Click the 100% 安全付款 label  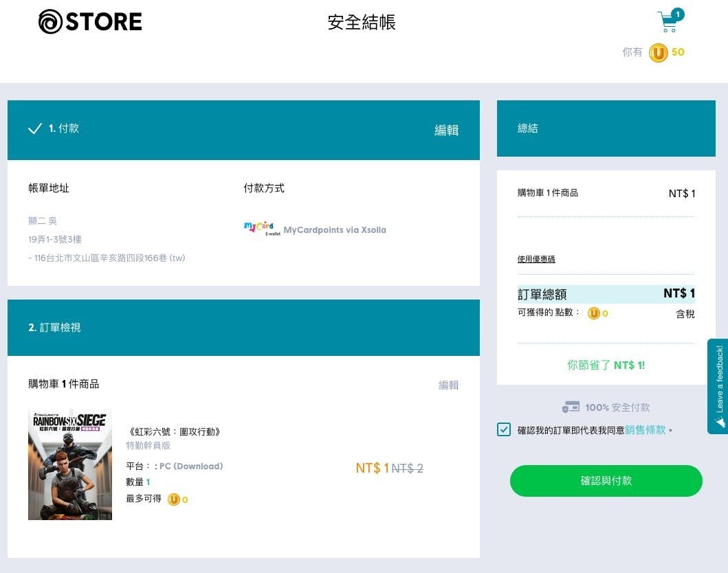(x=617, y=407)
